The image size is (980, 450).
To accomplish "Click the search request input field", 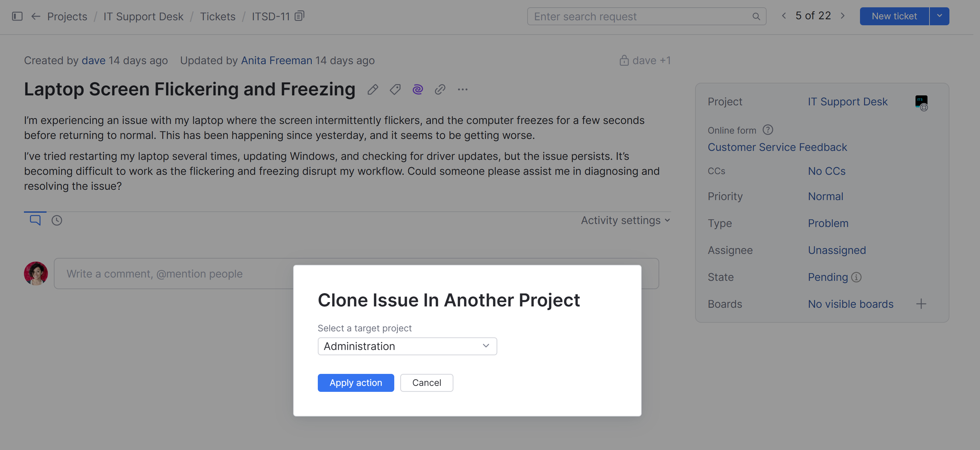I will pyautogui.click(x=639, y=16).
